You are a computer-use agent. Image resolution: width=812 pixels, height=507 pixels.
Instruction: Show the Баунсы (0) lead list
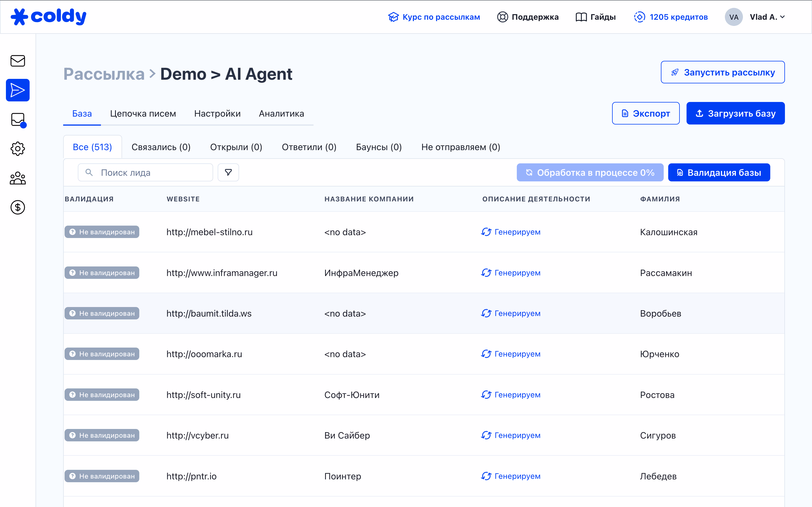point(378,147)
